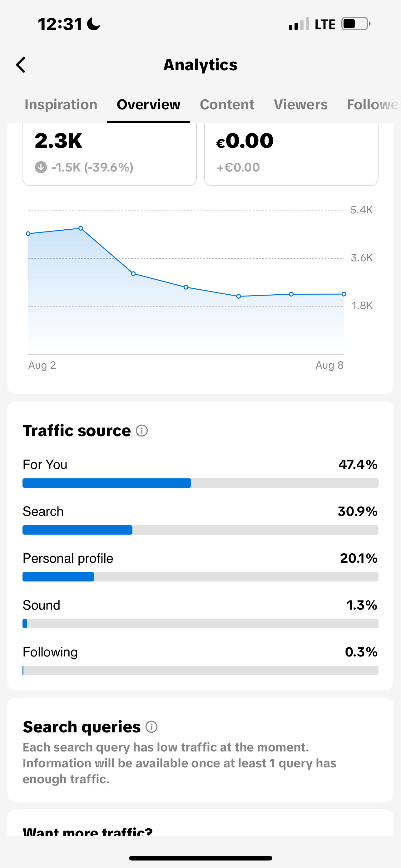Open the Followers tab
The height and width of the screenshot is (868, 401).
pos(374,104)
